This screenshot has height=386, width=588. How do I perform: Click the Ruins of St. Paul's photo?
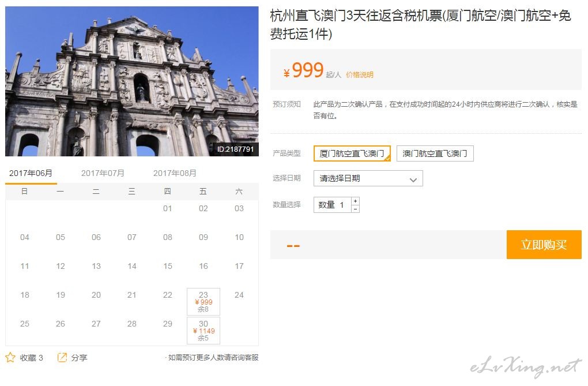(132, 81)
